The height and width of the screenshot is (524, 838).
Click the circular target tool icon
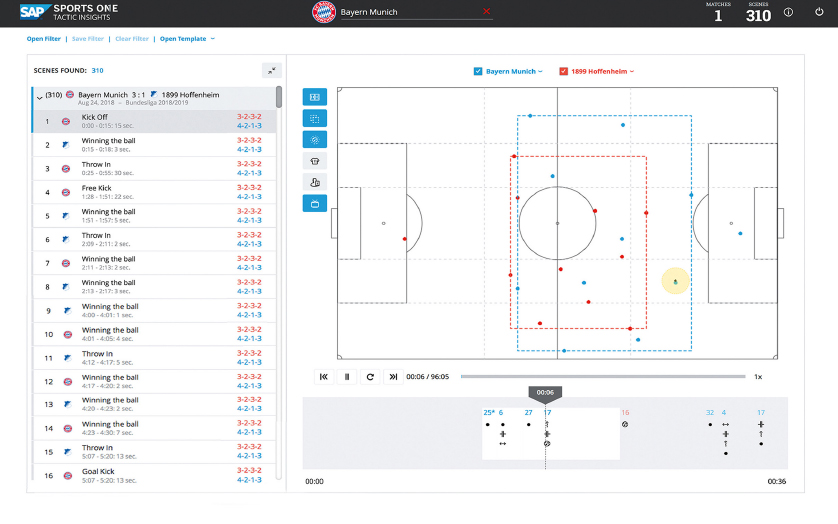click(315, 140)
